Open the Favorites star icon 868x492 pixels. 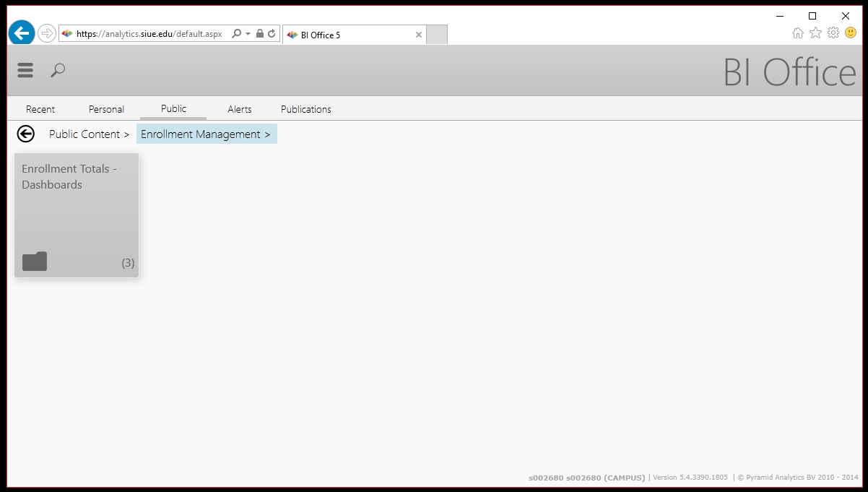(x=815, y=33)
